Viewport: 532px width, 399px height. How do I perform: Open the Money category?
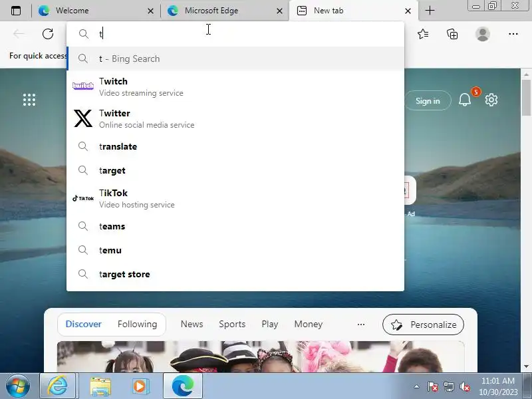pos(309,325)
